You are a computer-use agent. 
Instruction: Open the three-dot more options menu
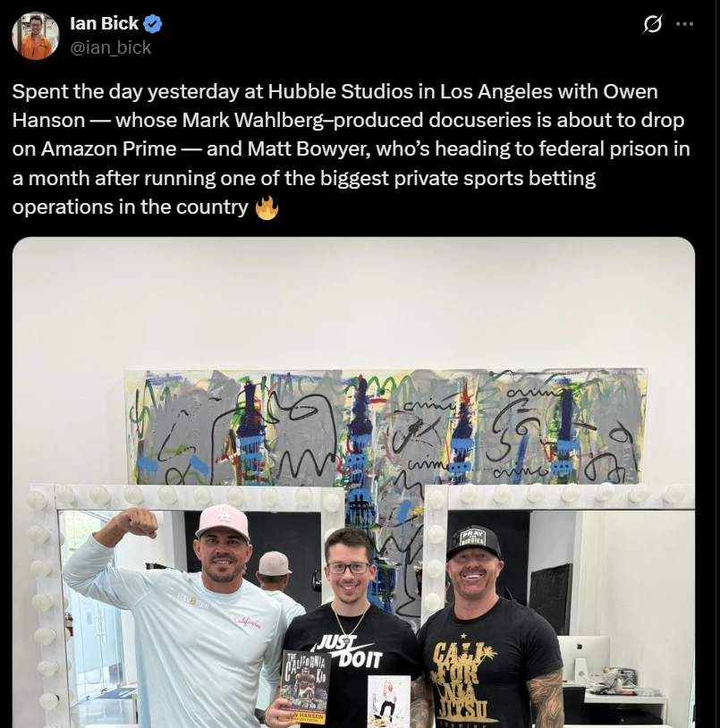click(685, 24)
